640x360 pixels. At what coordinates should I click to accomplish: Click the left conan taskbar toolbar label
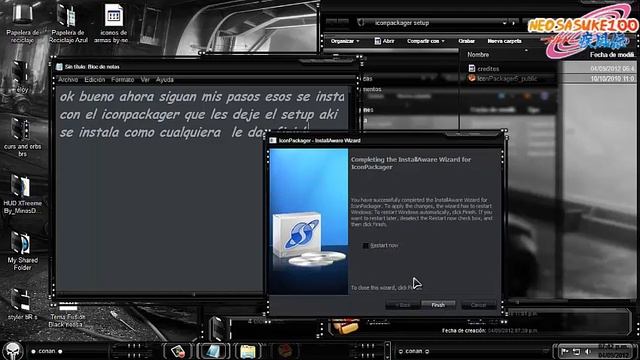click(47, 351)
